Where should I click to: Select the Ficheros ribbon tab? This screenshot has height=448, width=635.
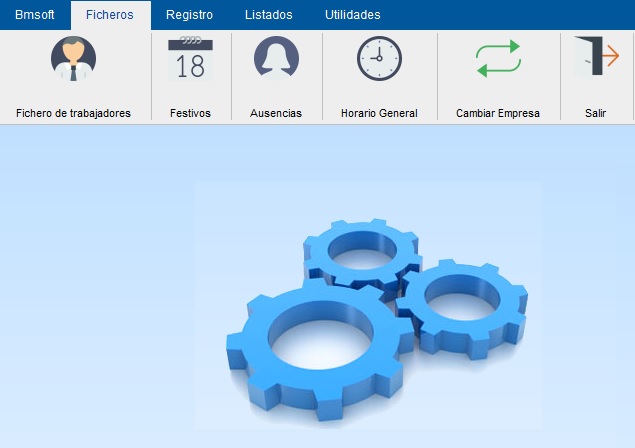click(110, 15)
